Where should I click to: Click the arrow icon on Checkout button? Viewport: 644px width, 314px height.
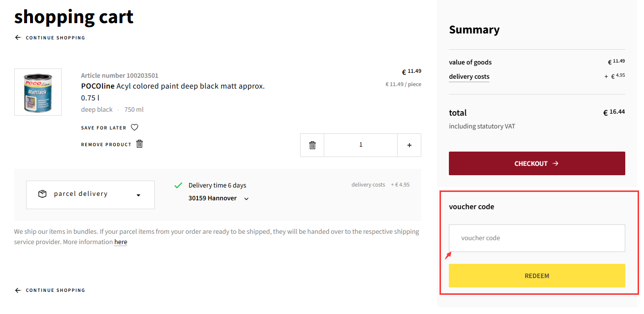(556, 163)
